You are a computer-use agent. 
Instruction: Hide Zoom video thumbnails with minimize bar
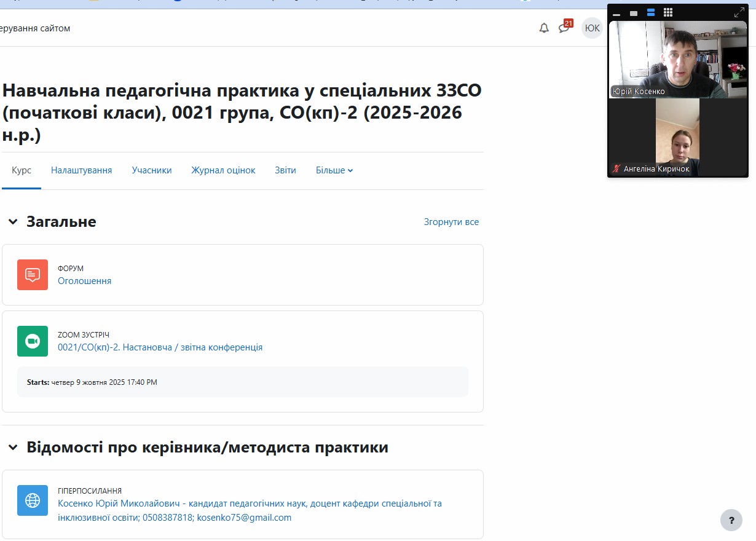coord(616,14)
